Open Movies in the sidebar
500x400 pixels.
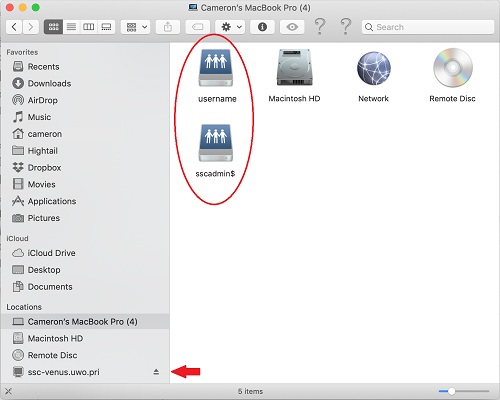click(x=85, y=184)
